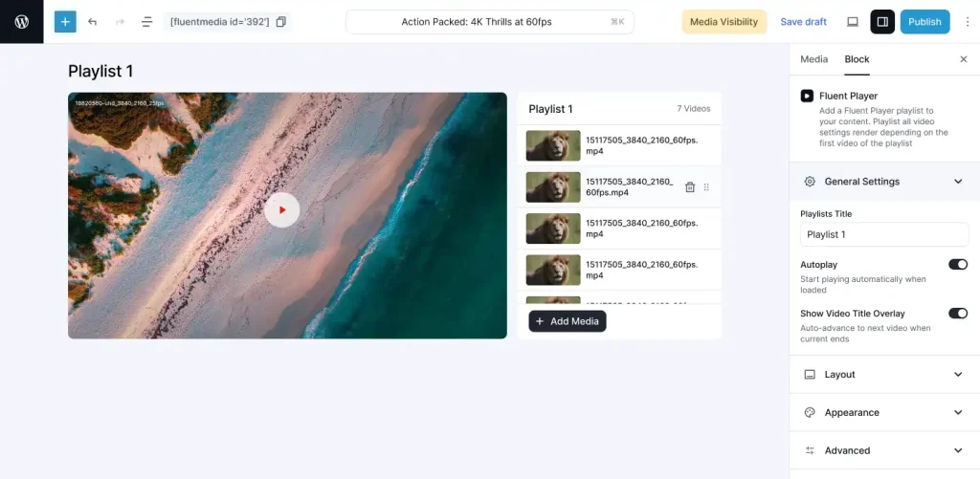Click the undo arrow icon
Viewport: 980px width, 479px height.
point(93,22)
